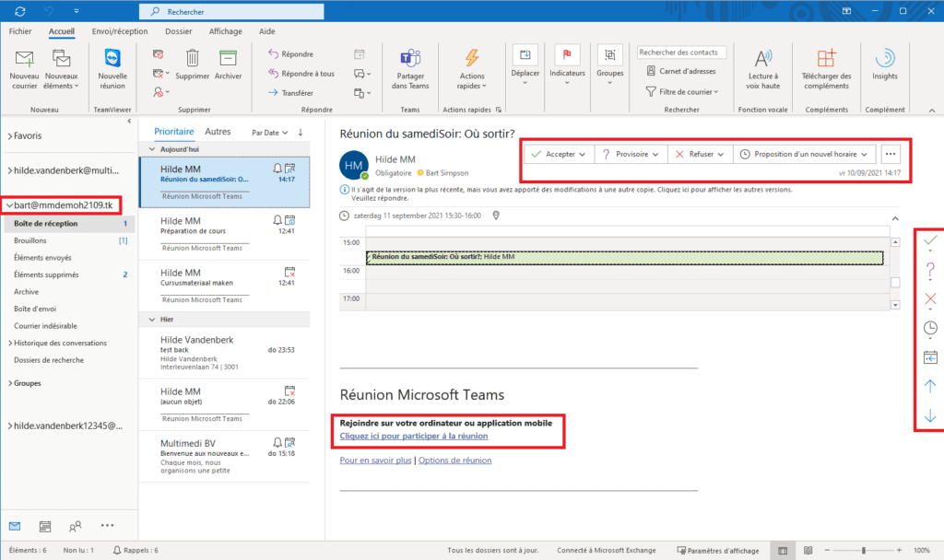
Task: Open more navigation options ellipsis
Action: point(107,526)
